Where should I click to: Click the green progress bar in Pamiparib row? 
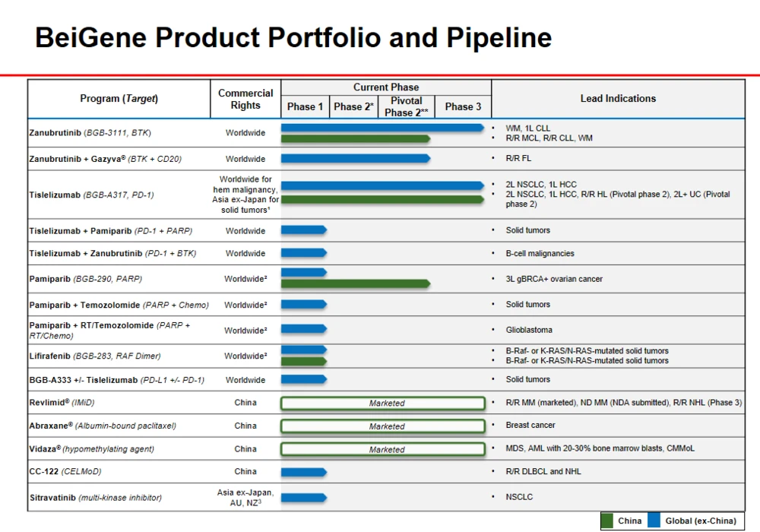355,284
